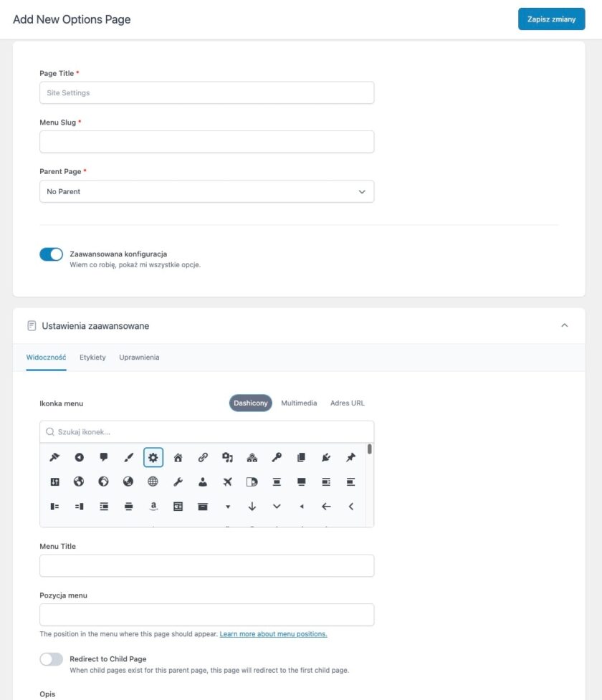Click the Zapisz zmiany button
This screenshot has width=602, height=700.
[551, 19]
